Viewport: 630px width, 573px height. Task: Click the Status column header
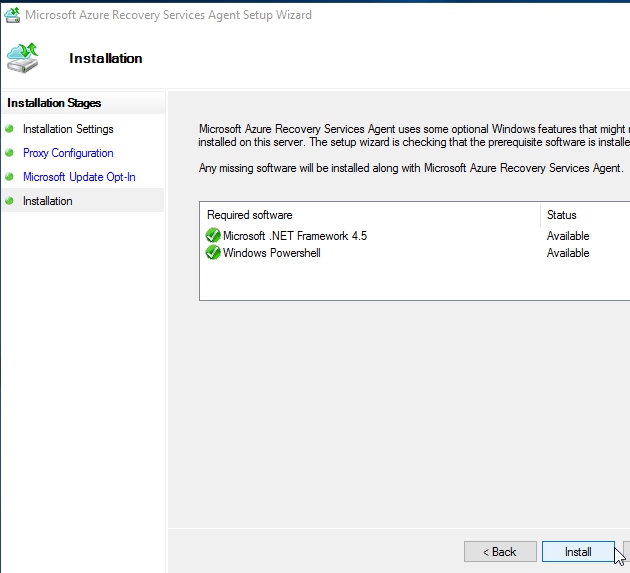click(561, 215)
